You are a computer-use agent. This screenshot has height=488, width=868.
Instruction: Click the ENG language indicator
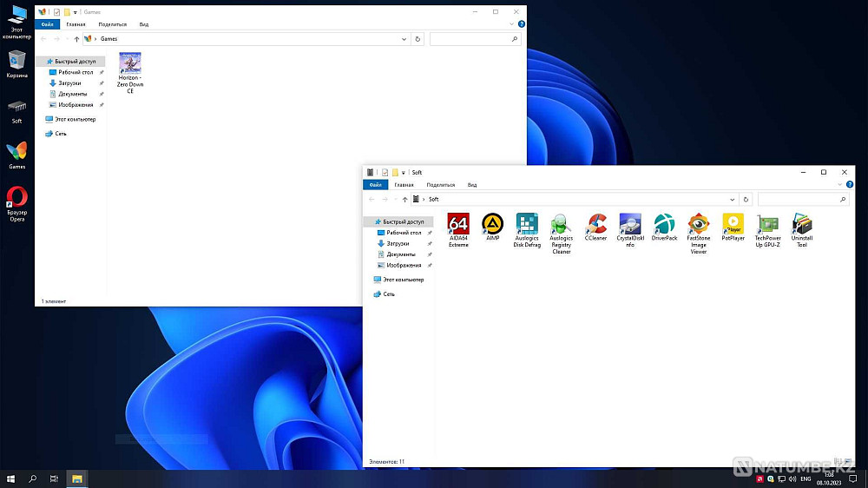pyautogui.click(x=806, y=478)
